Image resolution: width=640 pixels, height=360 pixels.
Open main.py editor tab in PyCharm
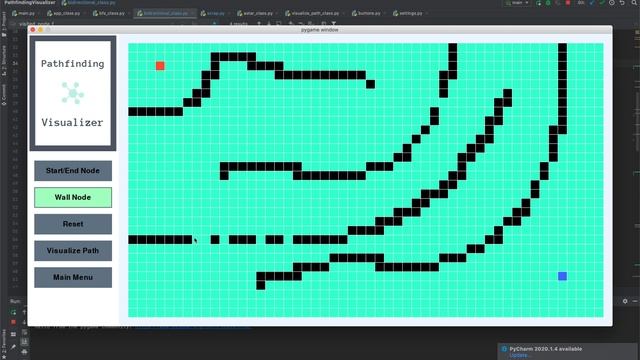[24, 13]
